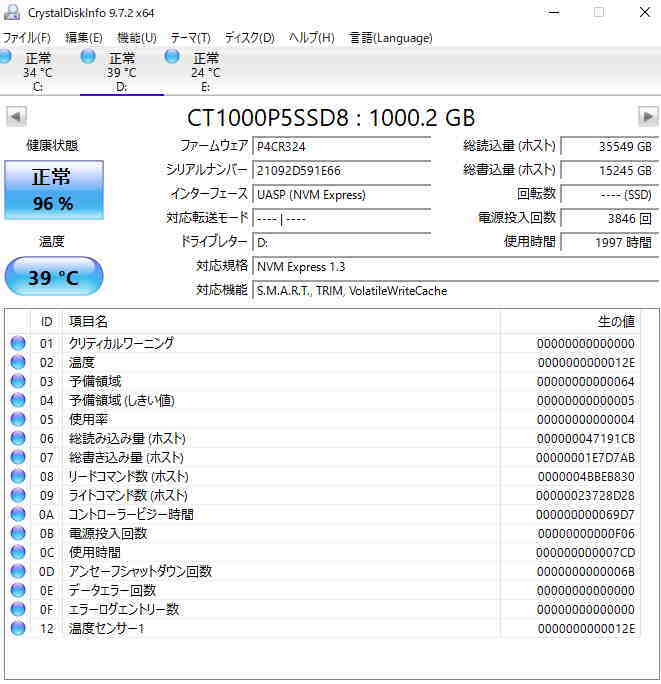Go to next disk with right arrow
This screenshot has height=684, width=661.
pyautogui.click(x=648, y=116)
